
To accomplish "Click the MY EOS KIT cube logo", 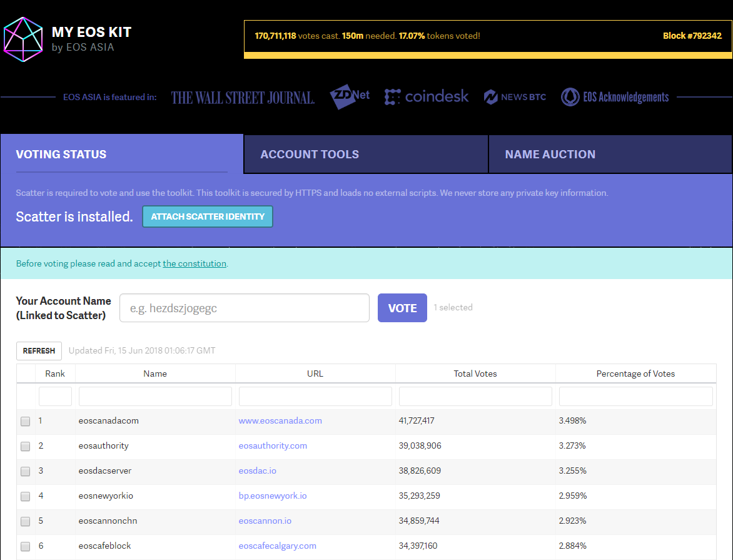I will (x=23, y=39).
